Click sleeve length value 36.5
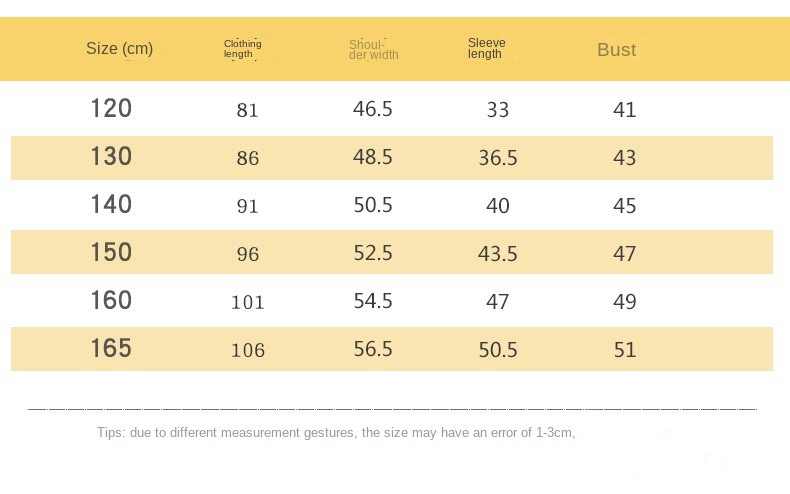This screenshot has height=494, width=790. tap(498, 158)
